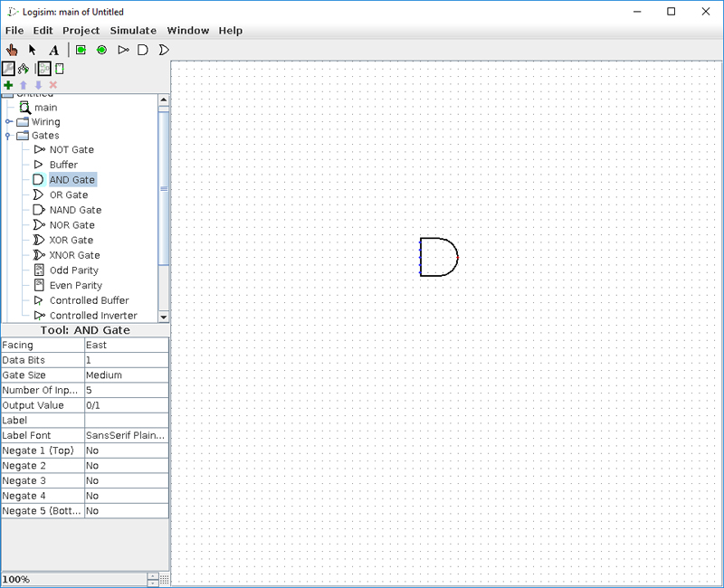724x588 pixels.
Task: Expand the Wiring library folder
Action: tap(9, 121)
